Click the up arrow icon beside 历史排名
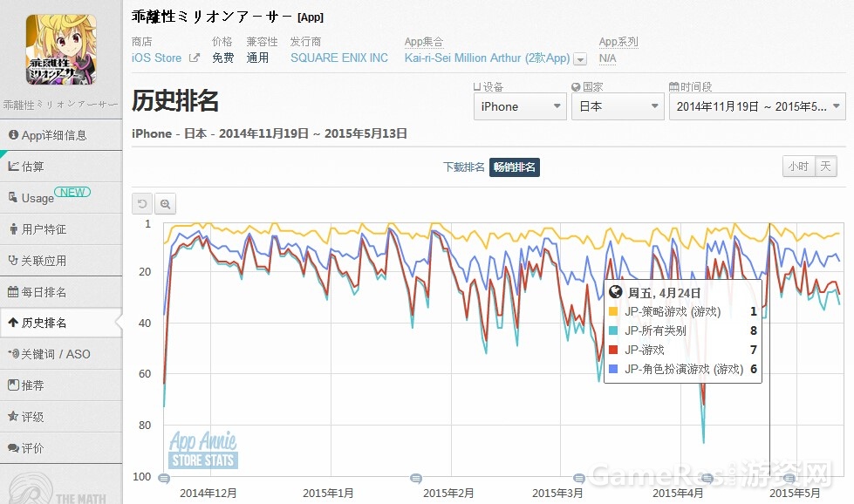Screen dimensions: 854x504 point(13,323)
